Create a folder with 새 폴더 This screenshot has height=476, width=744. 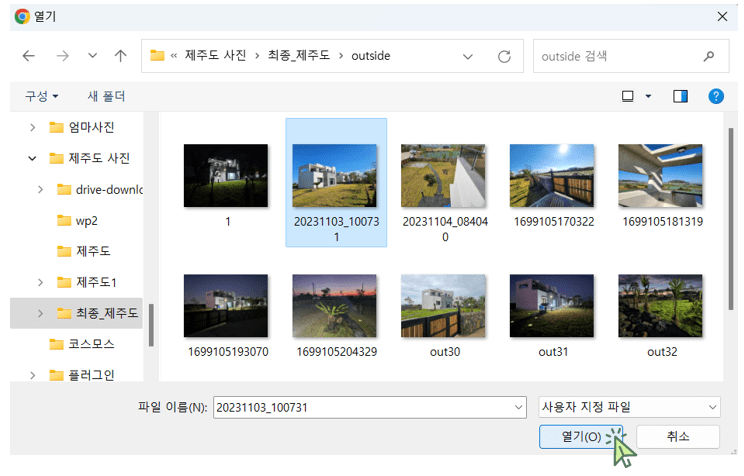[106, 96]
